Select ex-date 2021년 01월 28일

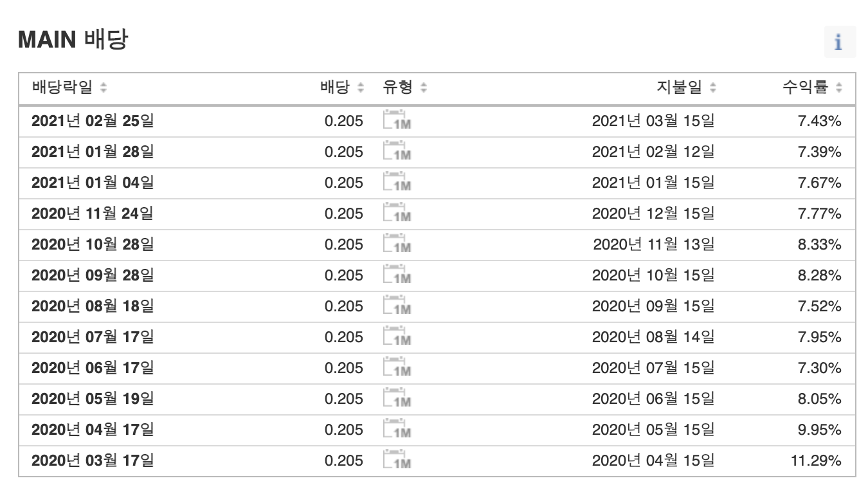[x=93, y=152]
